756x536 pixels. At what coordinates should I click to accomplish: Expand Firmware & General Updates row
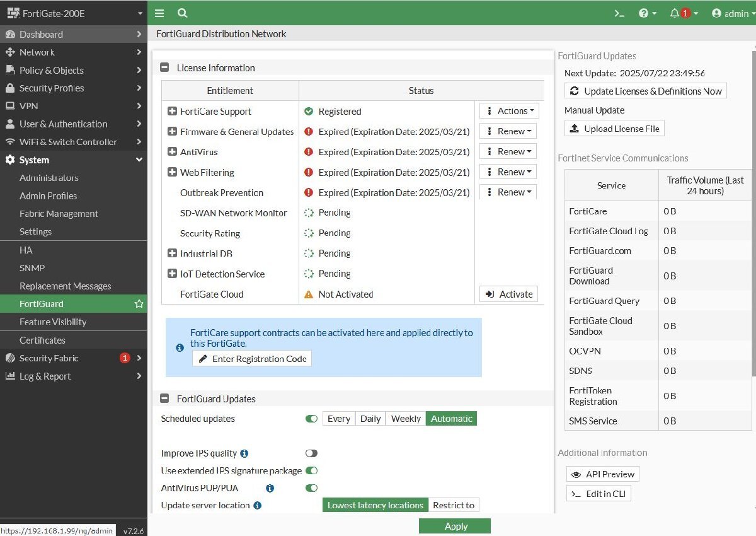pos(172,132)
